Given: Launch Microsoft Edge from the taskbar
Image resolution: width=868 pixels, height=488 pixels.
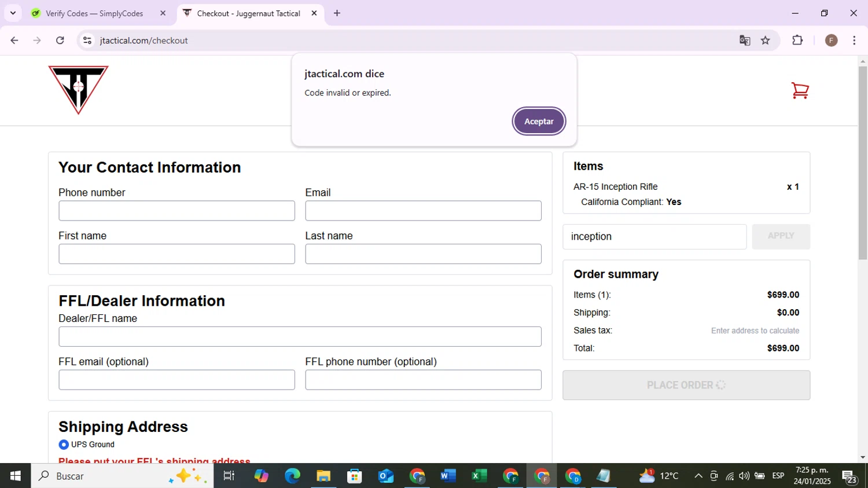Looking at the screenshot, I should [x=292, y=476].
